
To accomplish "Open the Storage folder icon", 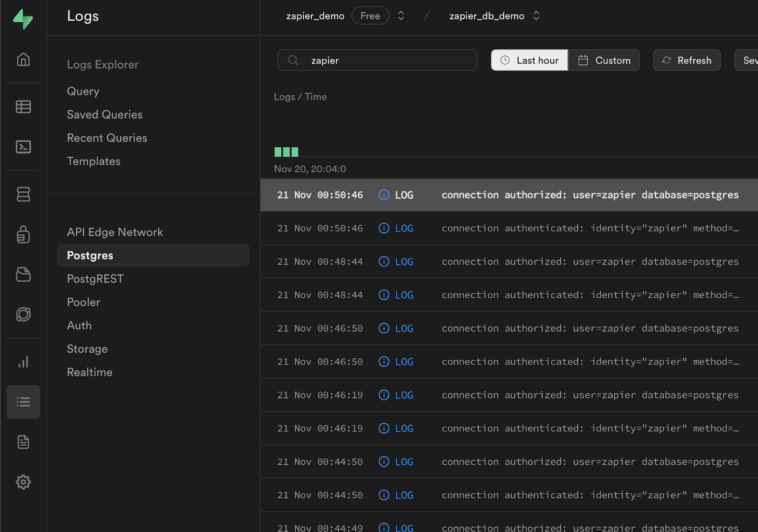I will [x=23, y=275].
